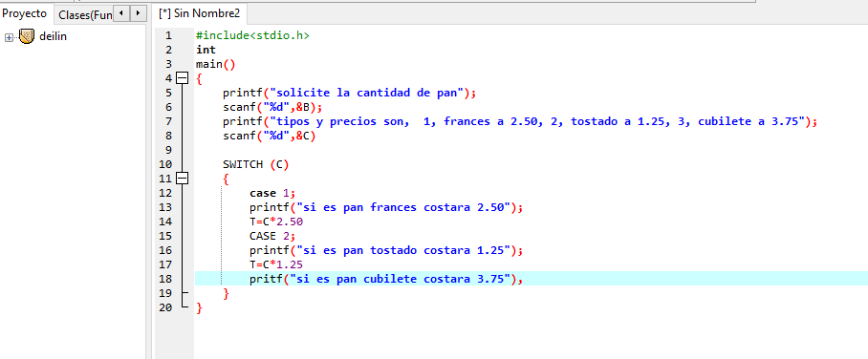Collapse the main function fold at line 4

point(183,78)
